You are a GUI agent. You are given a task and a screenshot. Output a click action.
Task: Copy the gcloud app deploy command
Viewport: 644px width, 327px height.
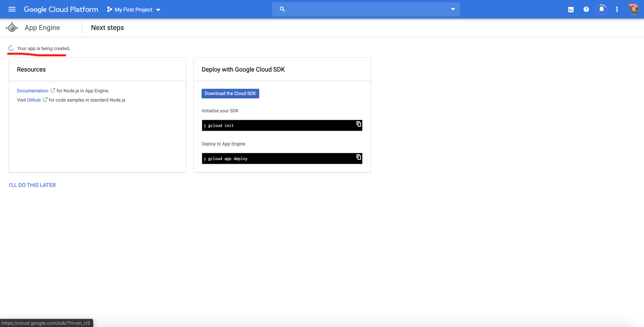point(358,157)
